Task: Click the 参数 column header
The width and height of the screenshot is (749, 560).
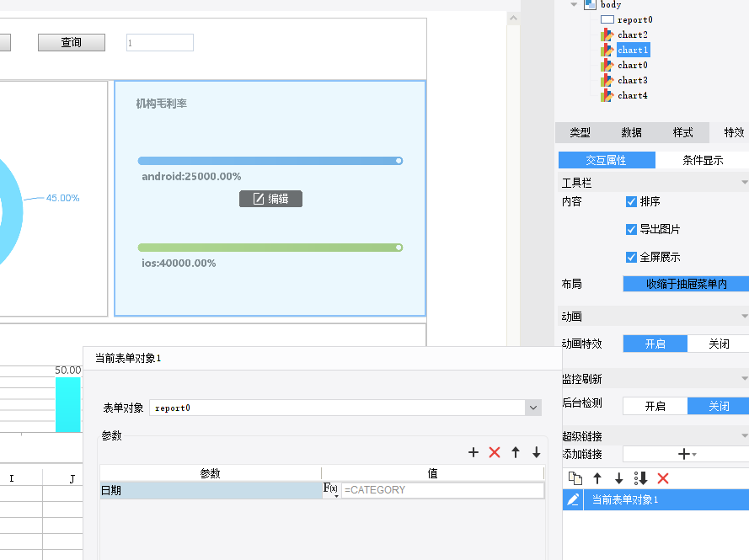Action: tap(210, 473)
